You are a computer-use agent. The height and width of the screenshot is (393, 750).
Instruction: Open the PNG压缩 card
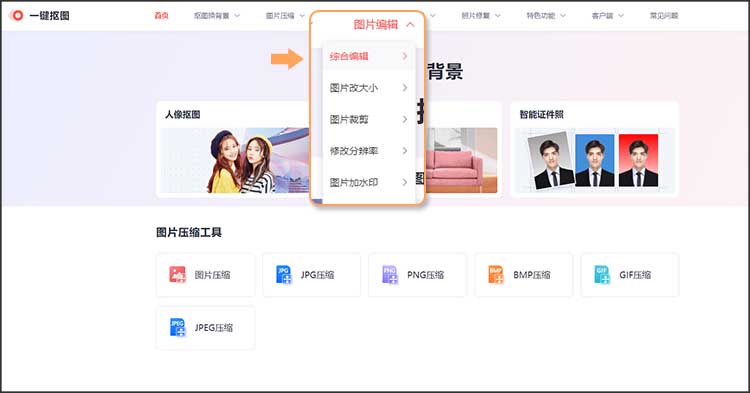pos(418,275)
